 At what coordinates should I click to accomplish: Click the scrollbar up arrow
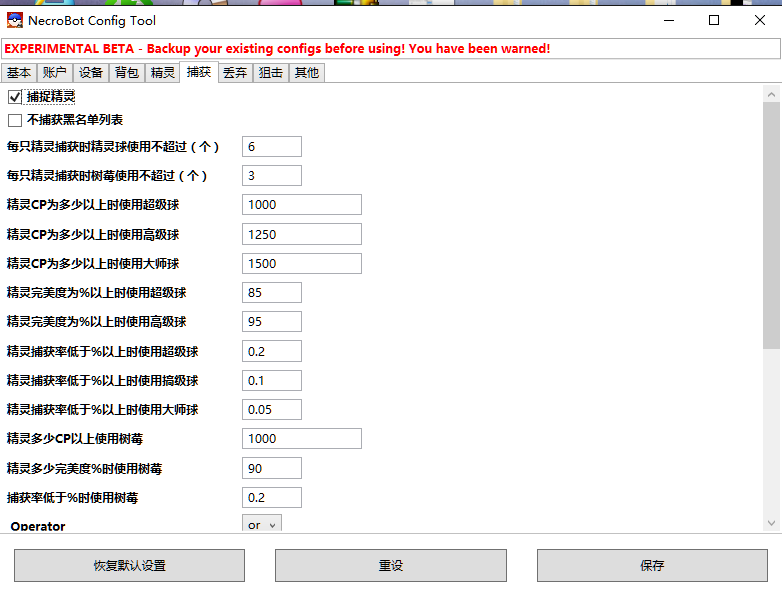(x=772, y=94)
